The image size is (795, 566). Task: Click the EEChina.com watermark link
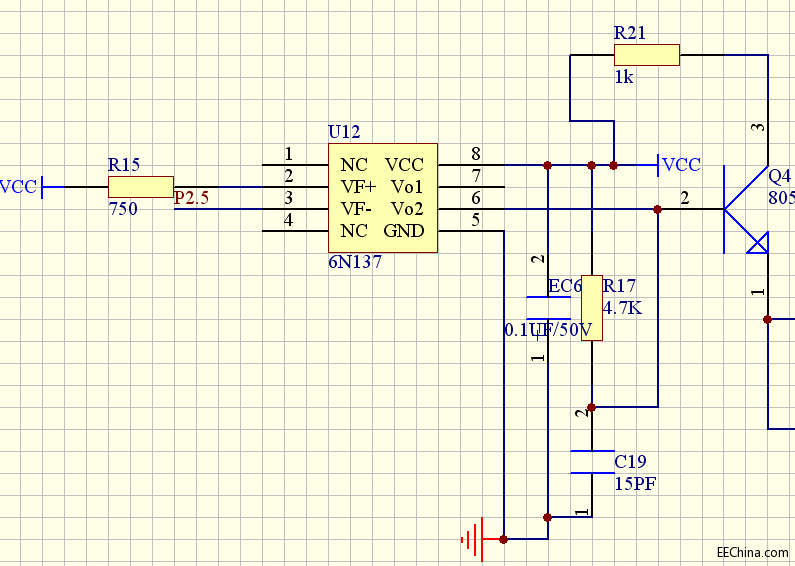[753, 551]
